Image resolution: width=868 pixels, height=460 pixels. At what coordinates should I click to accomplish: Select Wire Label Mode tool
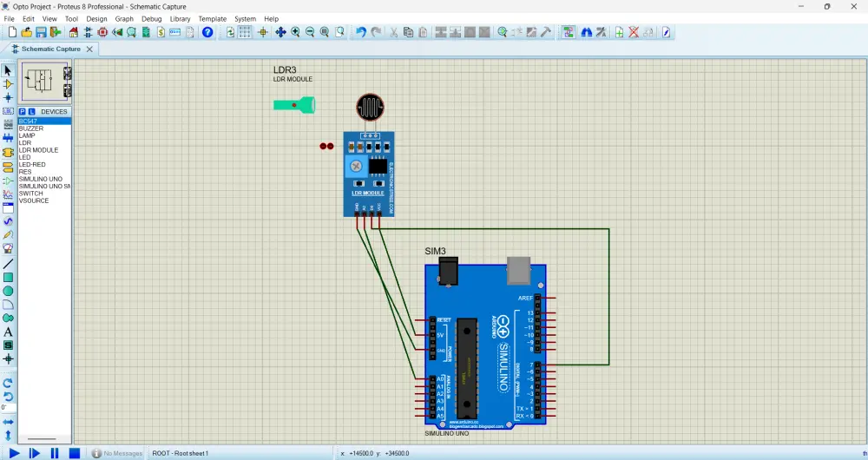click(x=8, y=111)
